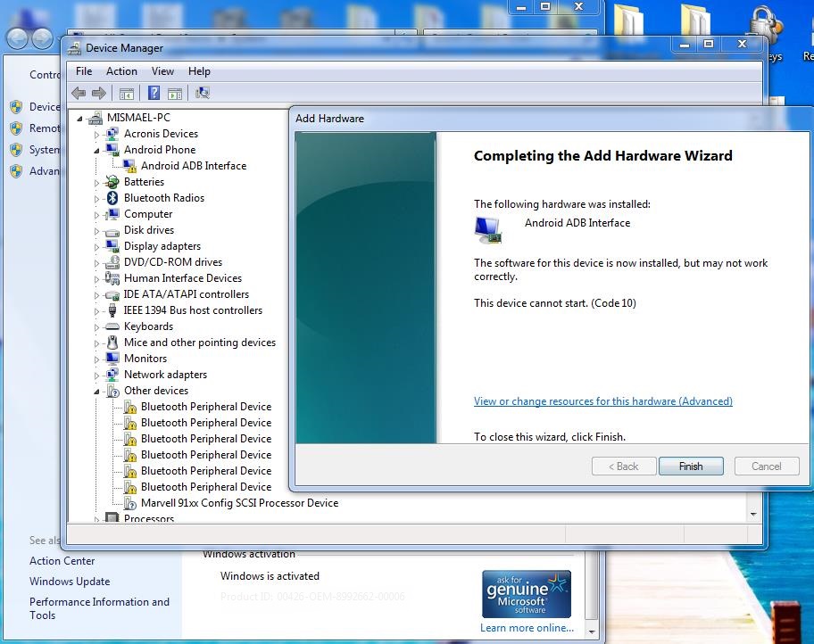Click the Back button in Add Hardware wizard
The image size is (814, 644).
(x=624, y=466)
